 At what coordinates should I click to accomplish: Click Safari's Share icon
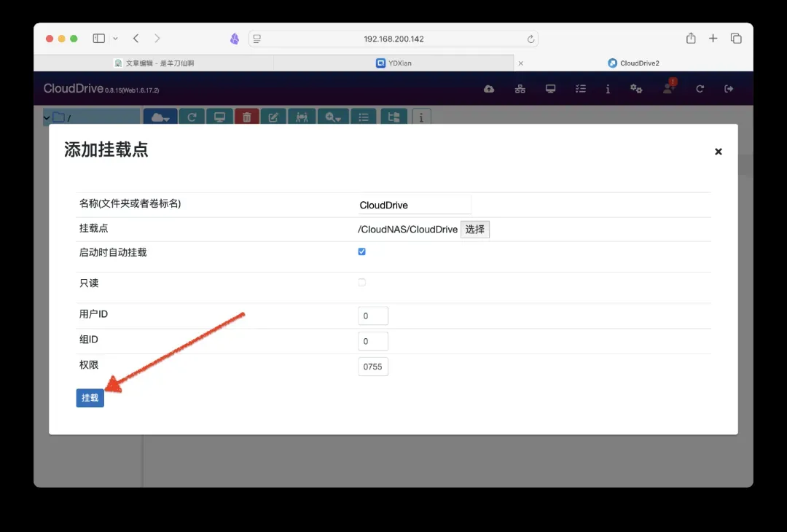(x=691, y=39)
